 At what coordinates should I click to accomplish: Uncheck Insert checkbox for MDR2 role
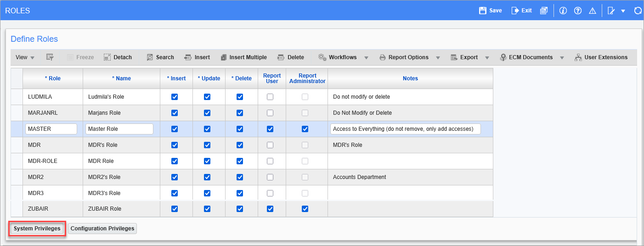(175, 177)
